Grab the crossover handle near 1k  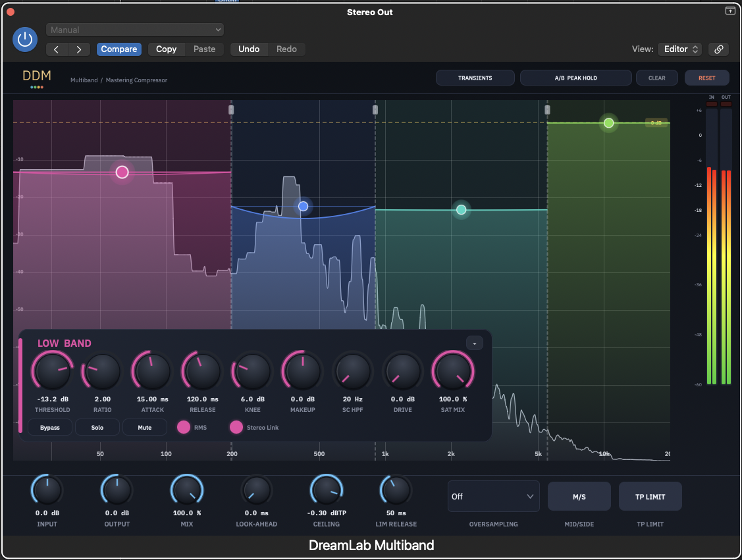coord(375,110)
